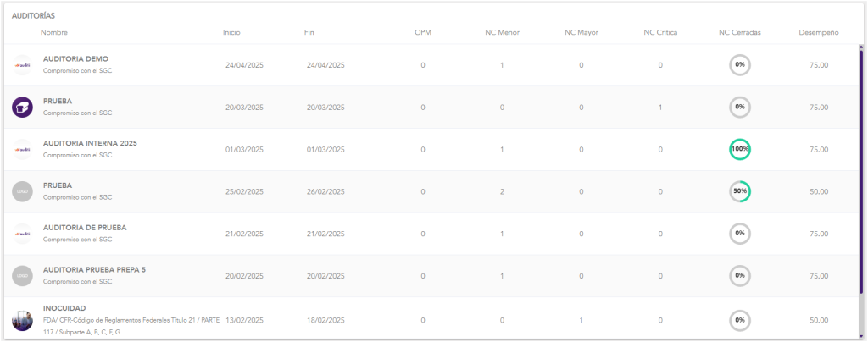
Task: Click the gray AUDITORIA PRUEBA PREPA 5 logo
Action: point(22,276)
